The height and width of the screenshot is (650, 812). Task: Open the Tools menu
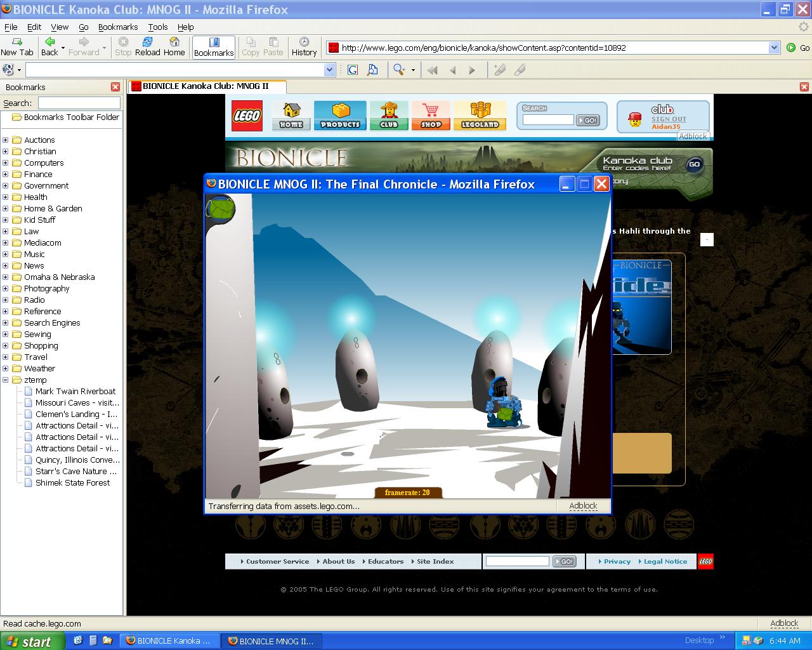[x=158, y=27]
